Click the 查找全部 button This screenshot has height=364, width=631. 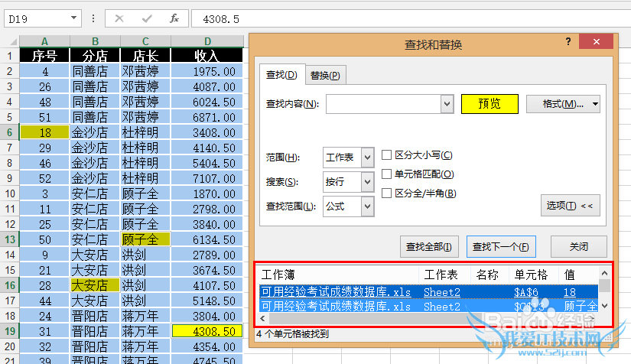pos(428,247)
